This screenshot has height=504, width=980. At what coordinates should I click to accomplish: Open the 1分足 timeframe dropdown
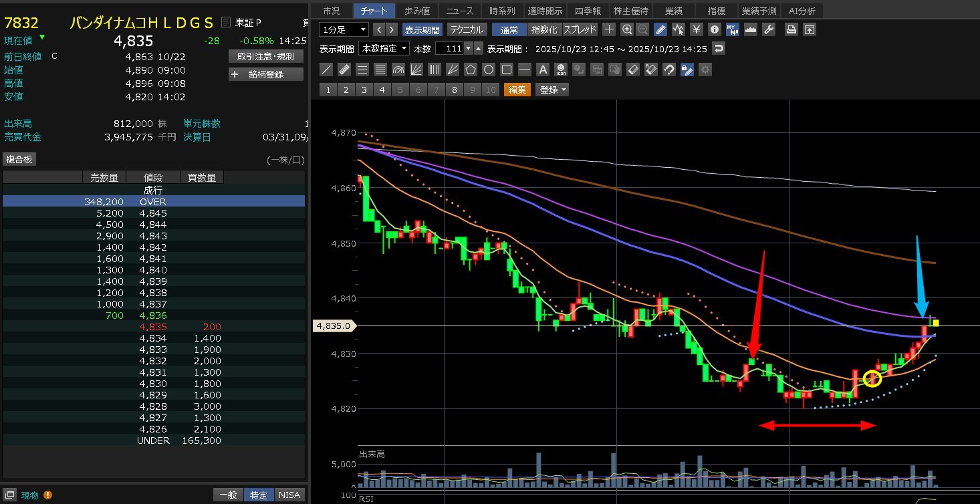coord(344,29)
